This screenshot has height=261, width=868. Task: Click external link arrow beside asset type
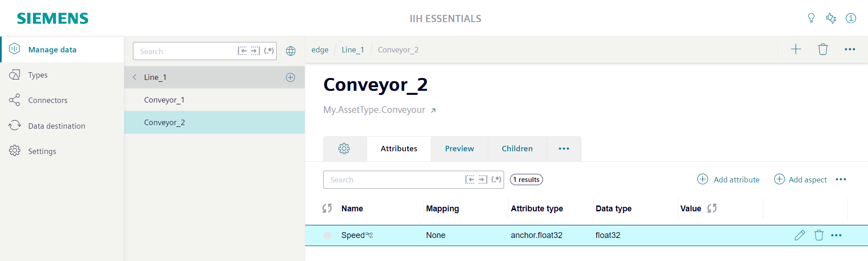click(x=433, y=110)
